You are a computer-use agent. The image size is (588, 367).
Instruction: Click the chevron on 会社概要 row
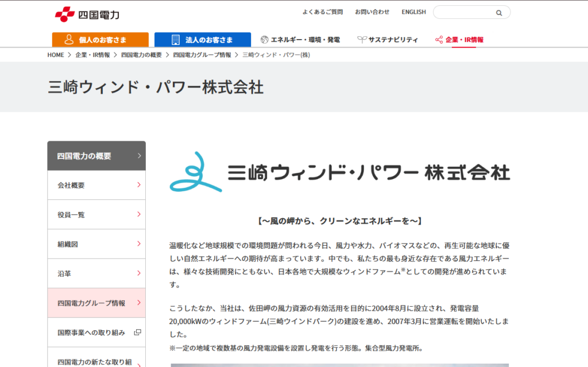[139, 185]
